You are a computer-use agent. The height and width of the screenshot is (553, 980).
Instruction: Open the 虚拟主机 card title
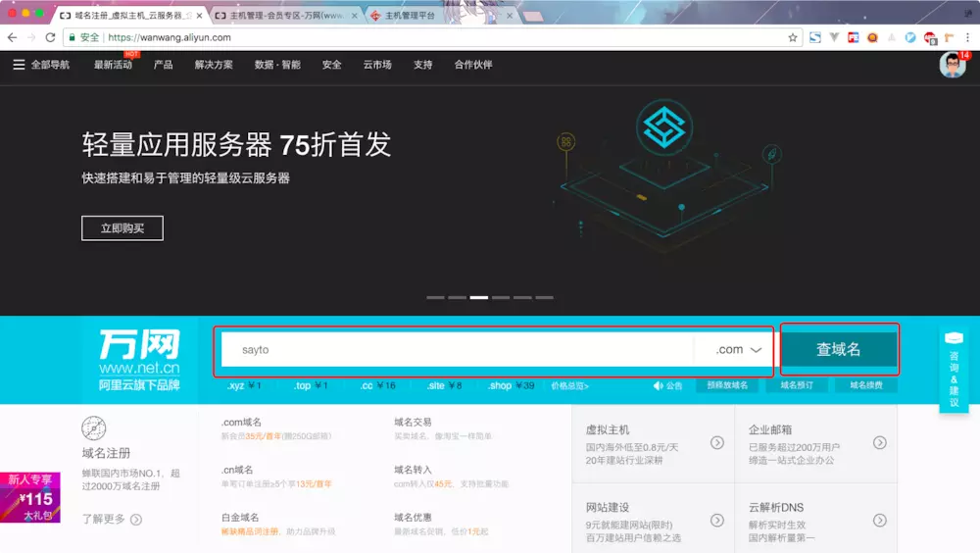click(x=608, y=429)
